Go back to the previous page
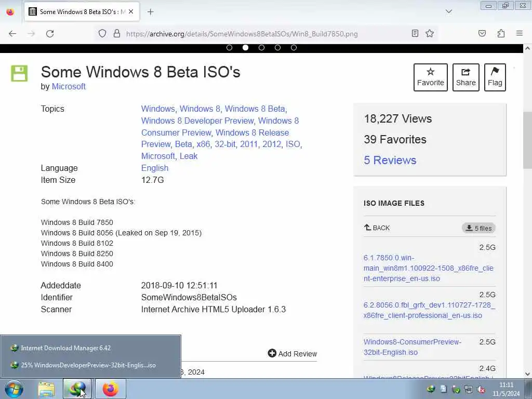Screen dimensions: 532x399 pos(12,34)
